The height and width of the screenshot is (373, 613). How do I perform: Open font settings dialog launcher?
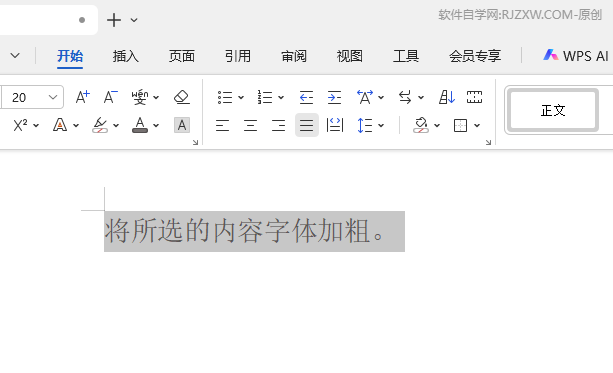pyautogui.click(x=195, y=143)
